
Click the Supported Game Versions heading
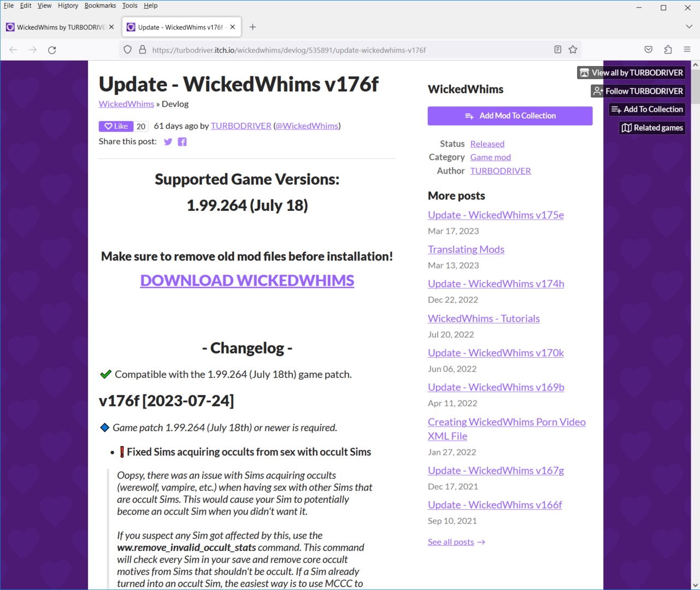247,179
